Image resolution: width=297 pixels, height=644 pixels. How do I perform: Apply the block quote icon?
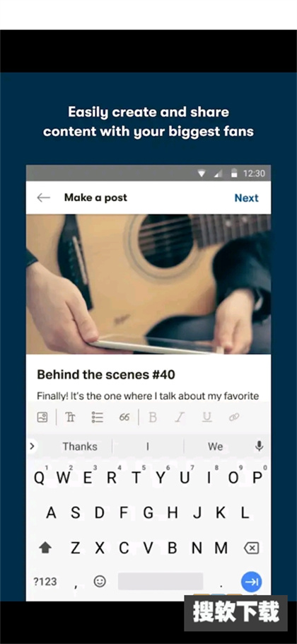pyautogui.click(x=124, y=418)
